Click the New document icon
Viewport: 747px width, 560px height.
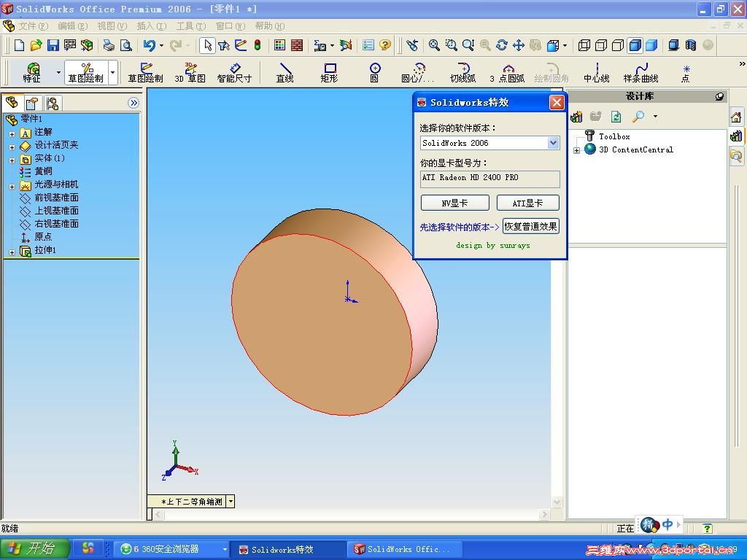pyautogui.click(x=19, y=45)
